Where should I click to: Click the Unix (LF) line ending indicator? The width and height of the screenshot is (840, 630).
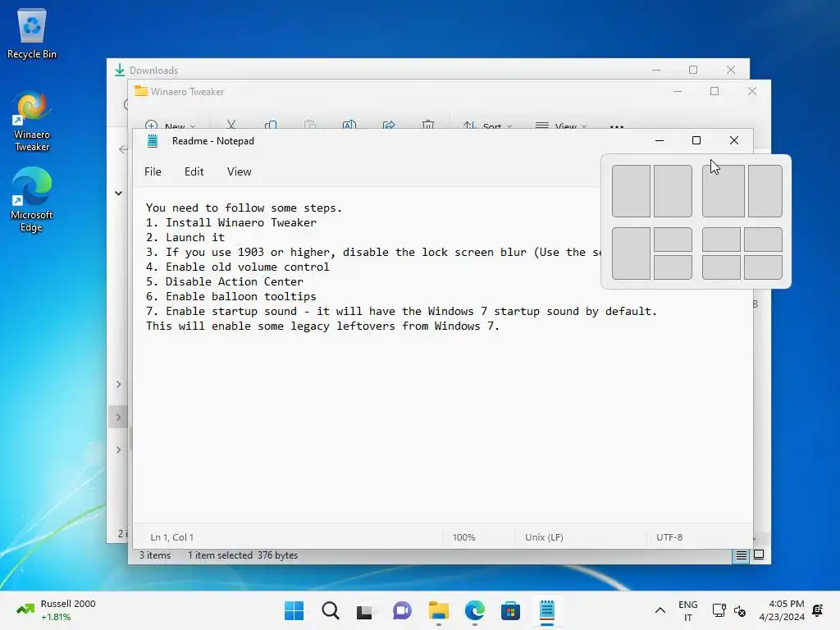coord(545,537)
